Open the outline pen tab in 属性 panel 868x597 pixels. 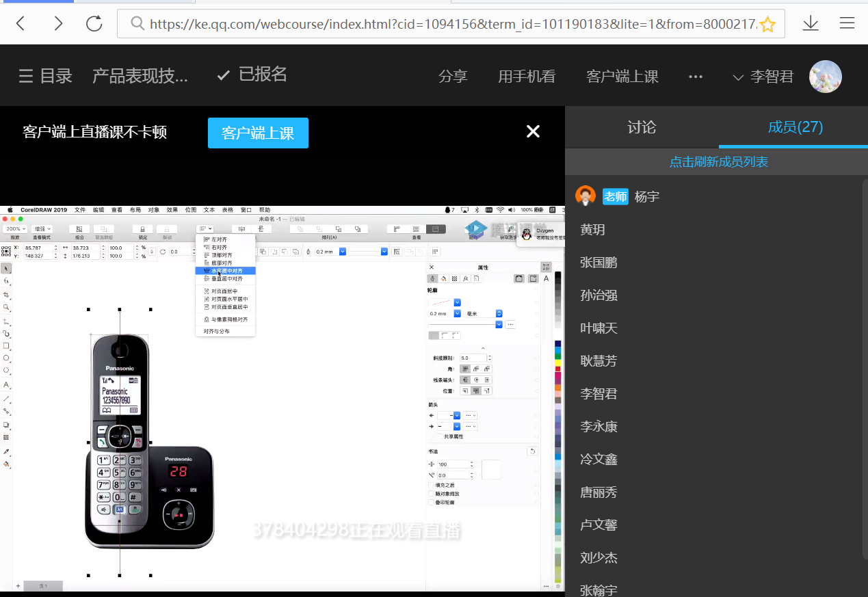coord(432,278)
